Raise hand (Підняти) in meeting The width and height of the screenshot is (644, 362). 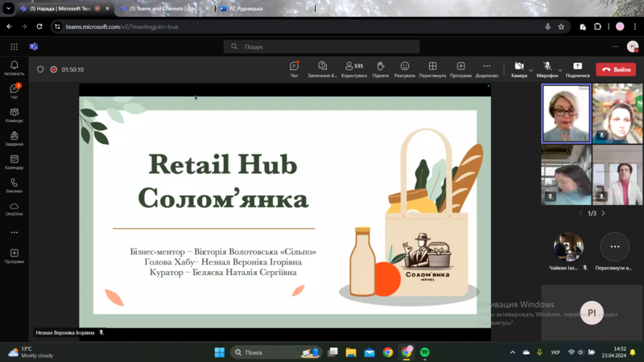tap(380, 69)
